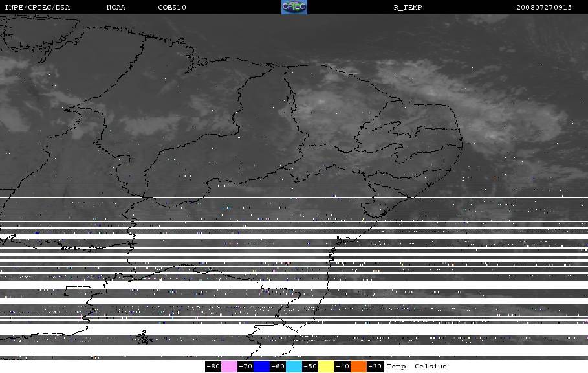
Task: Select the cyan -60 color swatch
Action: coord(294,367)
